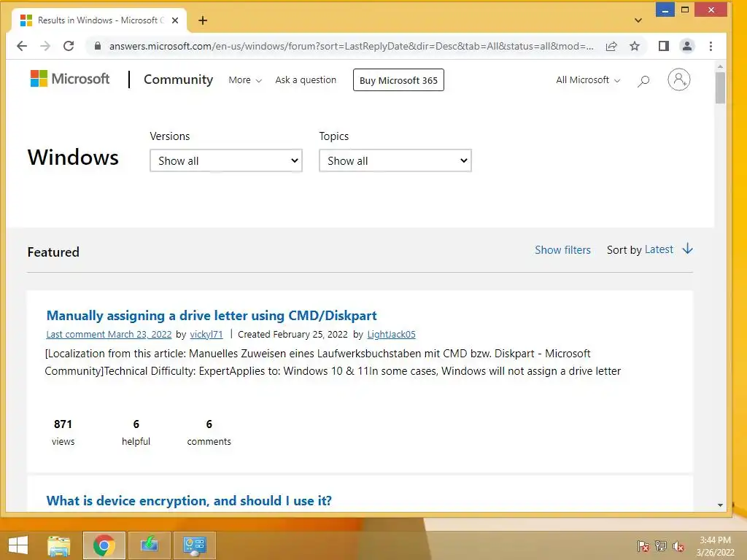Click the Community link
Image resolution: width=747 pixels, height=560 pixels.
178,79
